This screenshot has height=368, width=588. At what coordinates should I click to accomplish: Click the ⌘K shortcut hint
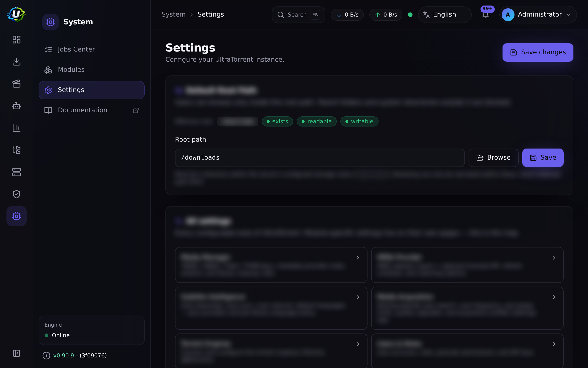point(315,14)
